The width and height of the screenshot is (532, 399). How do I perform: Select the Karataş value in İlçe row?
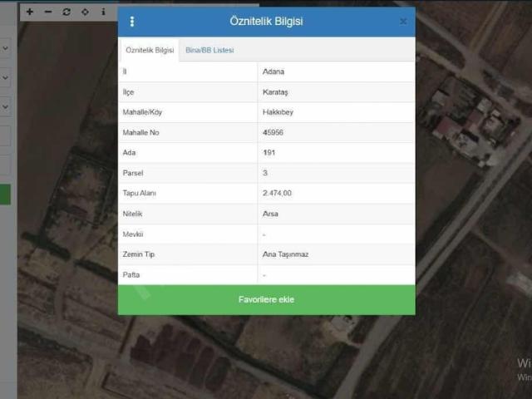click(x=275, y=92)
